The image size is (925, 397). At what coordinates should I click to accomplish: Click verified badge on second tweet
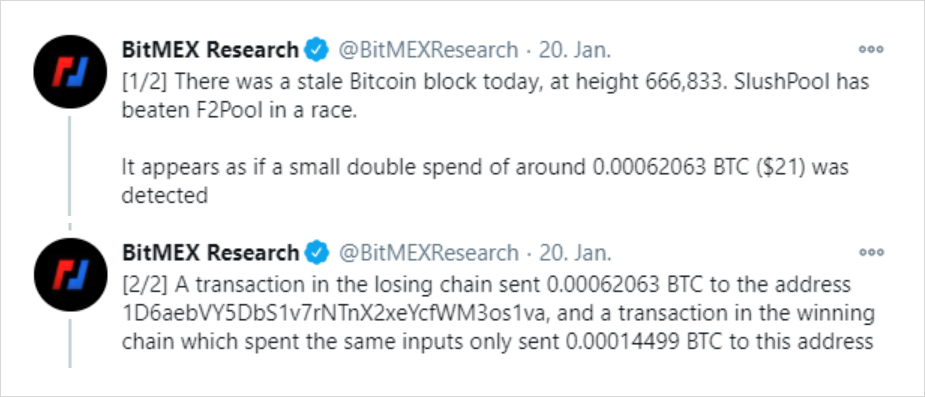click(316, 254)
